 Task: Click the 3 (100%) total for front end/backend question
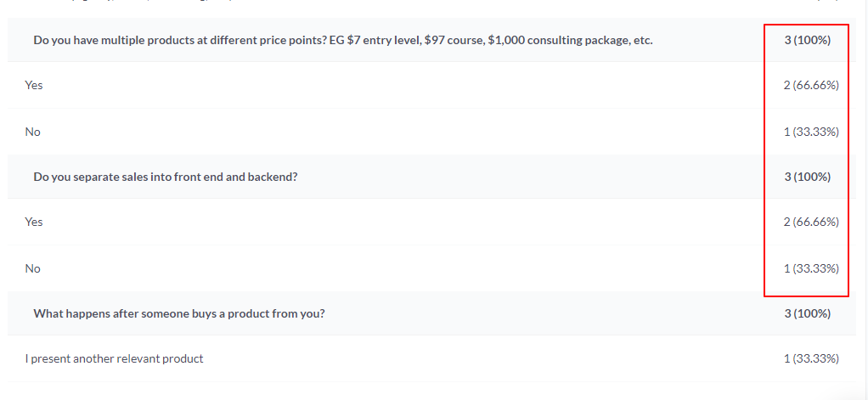tap(807, 177)
